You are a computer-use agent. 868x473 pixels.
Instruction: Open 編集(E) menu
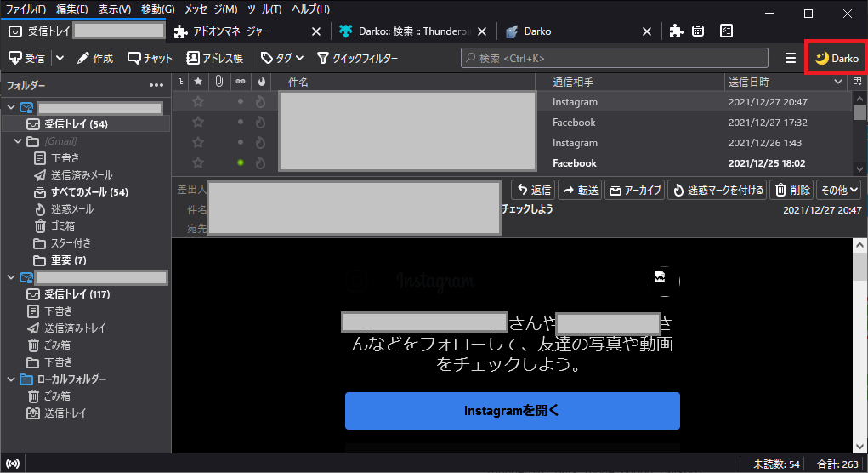click(x=71, y=9)
